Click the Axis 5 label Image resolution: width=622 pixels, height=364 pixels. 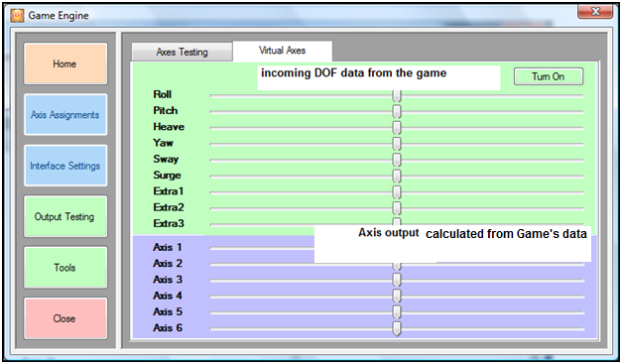pos(168,312)
